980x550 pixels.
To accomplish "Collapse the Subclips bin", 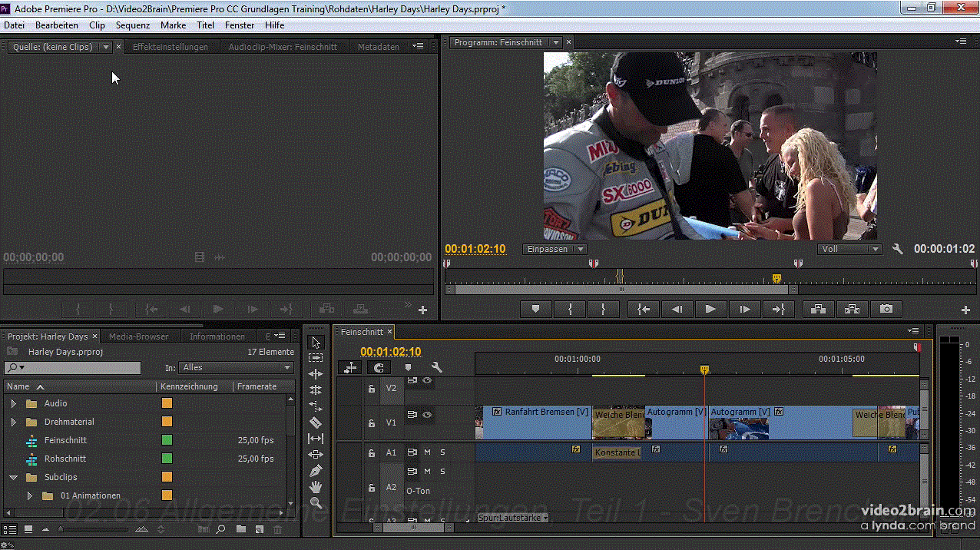I will (x=13, y=477).
